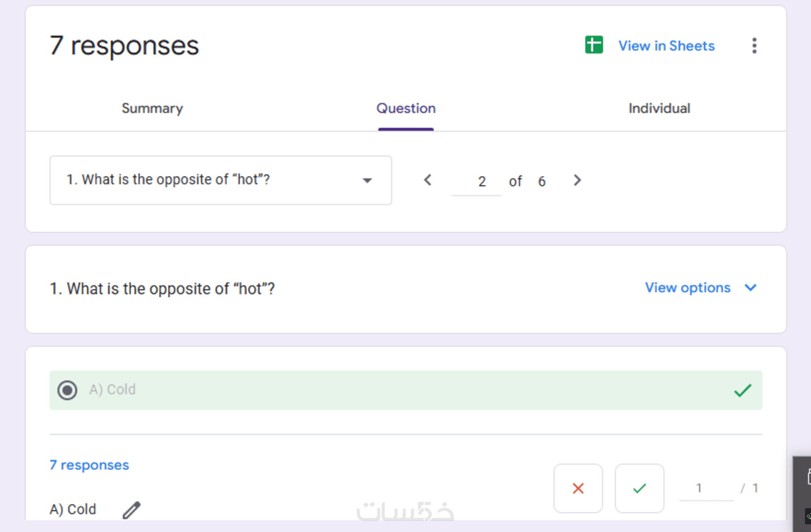811x532 pixels.
Task: Click the green Google Sheets icon
Action: [594, 45]
